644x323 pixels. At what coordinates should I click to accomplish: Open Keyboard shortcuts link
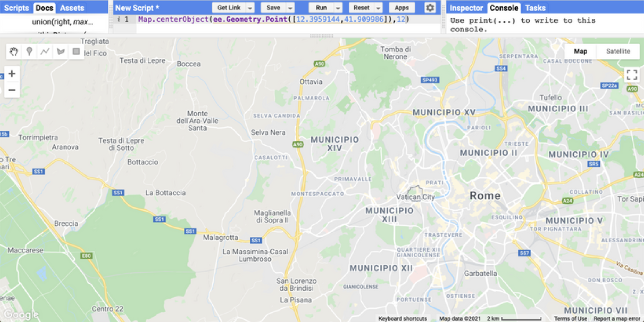point(402,319)
